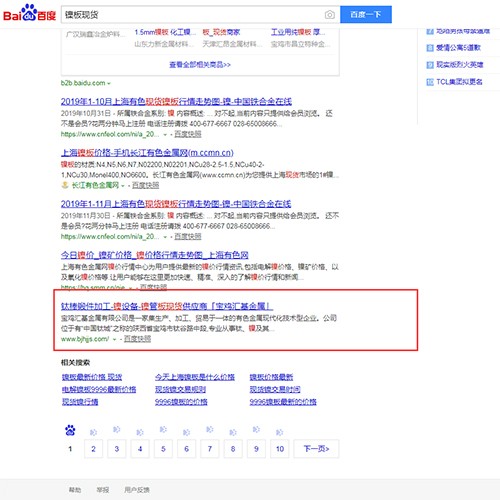Open related search 9996镍板最新的价格
Image resolution: width=500 pixels, height=500 pixels.
[x=283, y=402]
